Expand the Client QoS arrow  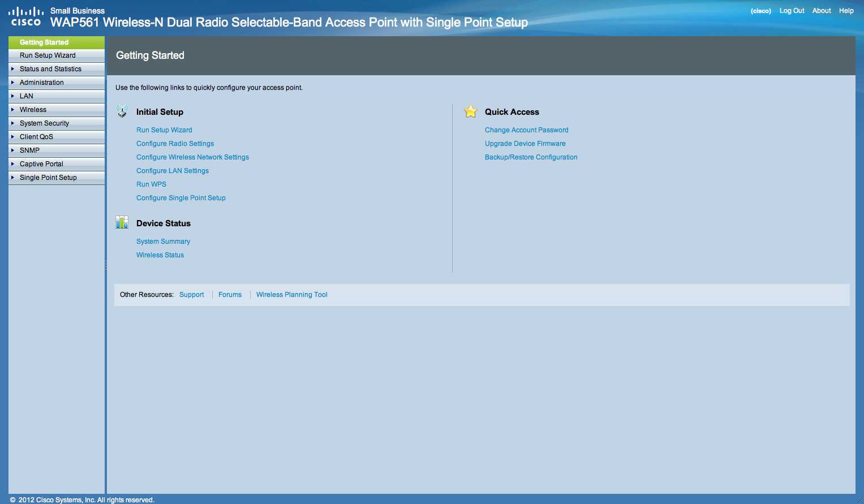tap(13, 137)
